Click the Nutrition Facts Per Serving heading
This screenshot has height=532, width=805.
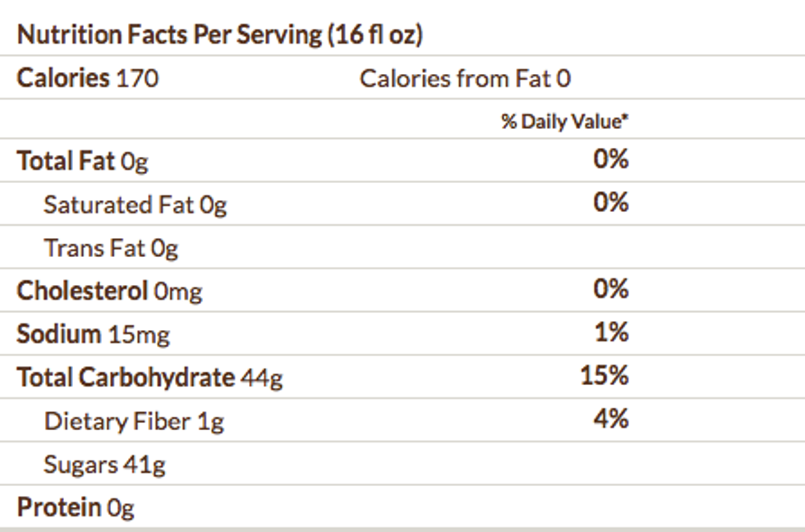click(170, 35)
